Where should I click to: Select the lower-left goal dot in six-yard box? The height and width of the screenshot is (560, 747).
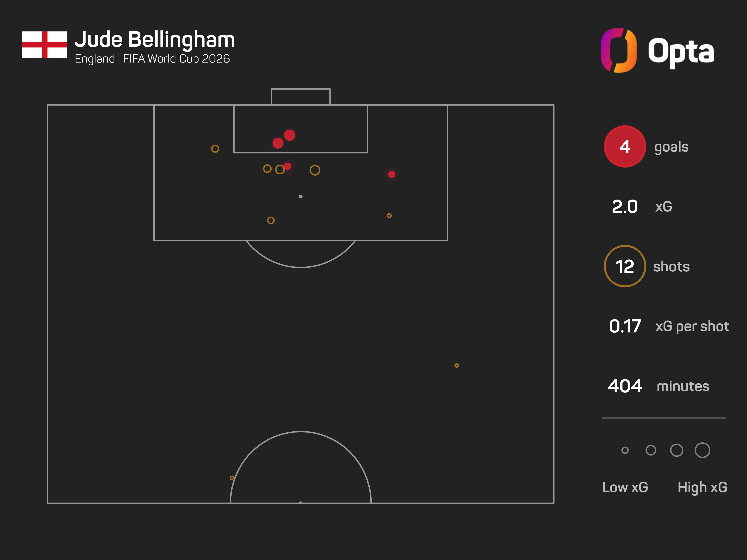(x=278, y=143)
